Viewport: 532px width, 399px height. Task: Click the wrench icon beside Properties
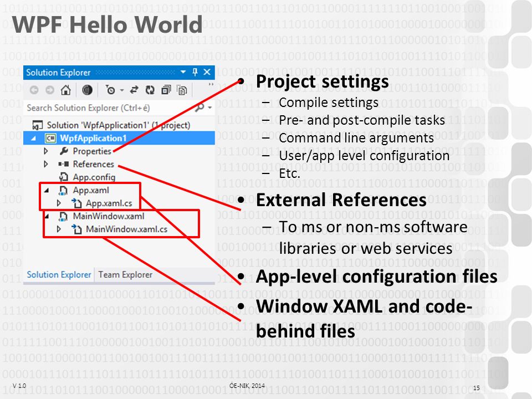[63, 151]
